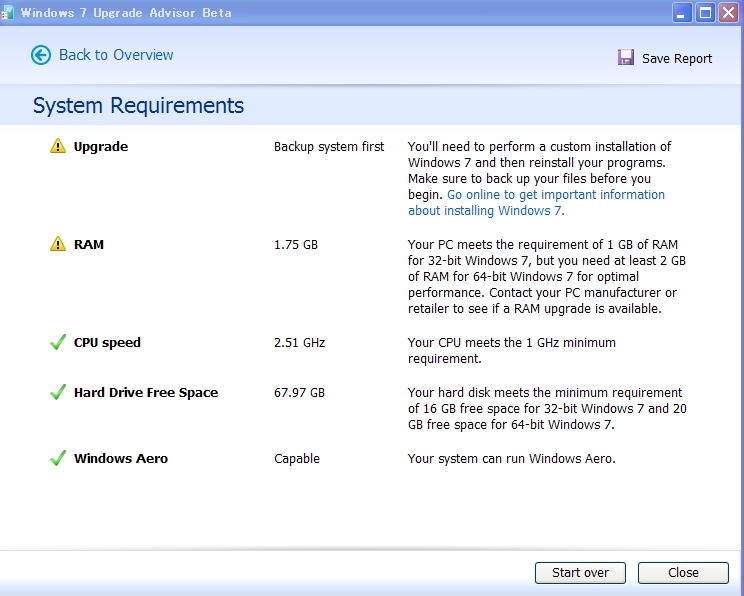
Task: Click green checkmark beside Hard Drive Free Space
Action: click(x=58, y=393)
